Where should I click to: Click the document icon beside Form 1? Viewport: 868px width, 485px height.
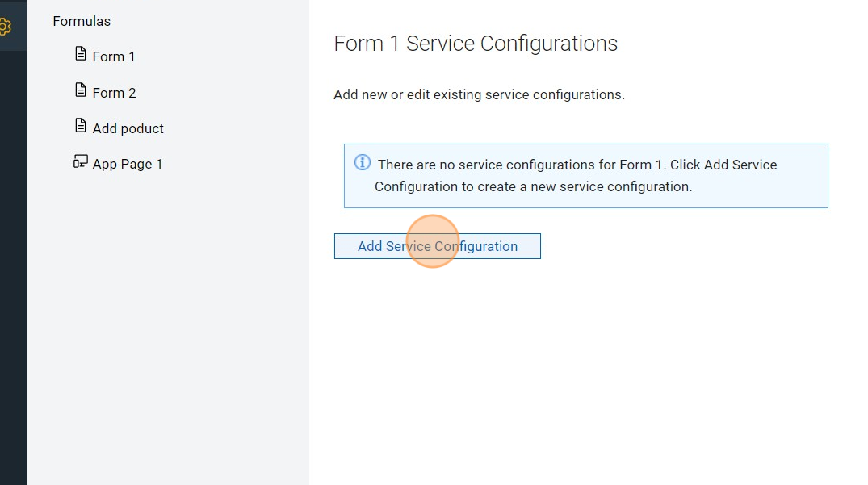80,54
